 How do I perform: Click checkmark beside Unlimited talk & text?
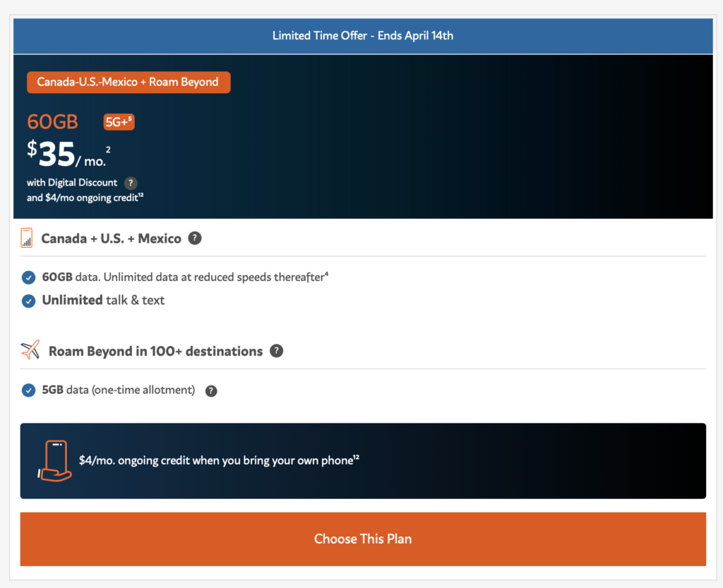[x=28, y=301]
